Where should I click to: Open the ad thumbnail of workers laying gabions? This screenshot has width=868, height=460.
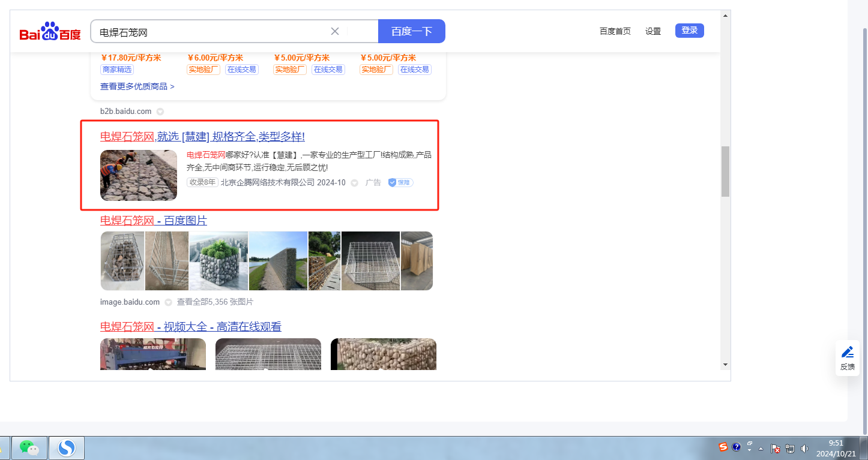coord(139,175)
